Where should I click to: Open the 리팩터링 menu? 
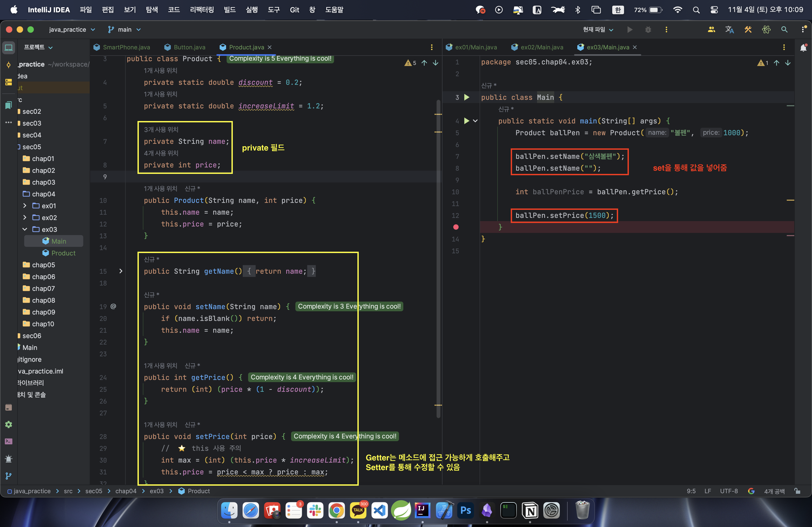click(202, 10)
